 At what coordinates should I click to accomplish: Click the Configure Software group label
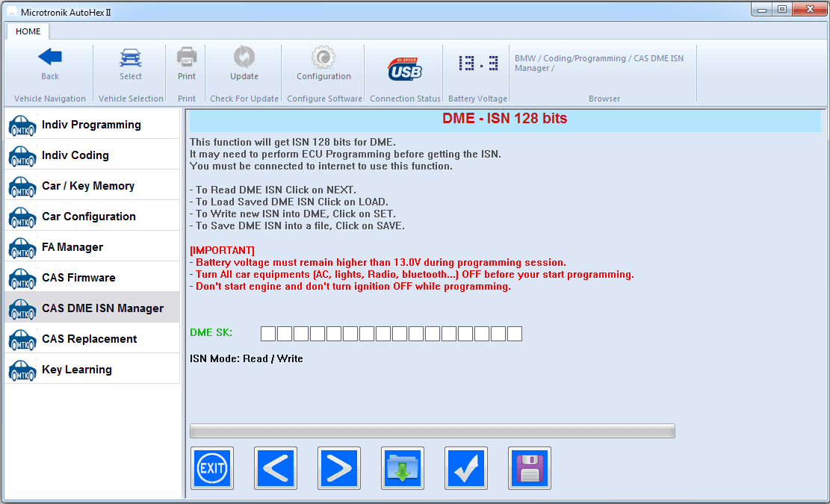(324, 99)
